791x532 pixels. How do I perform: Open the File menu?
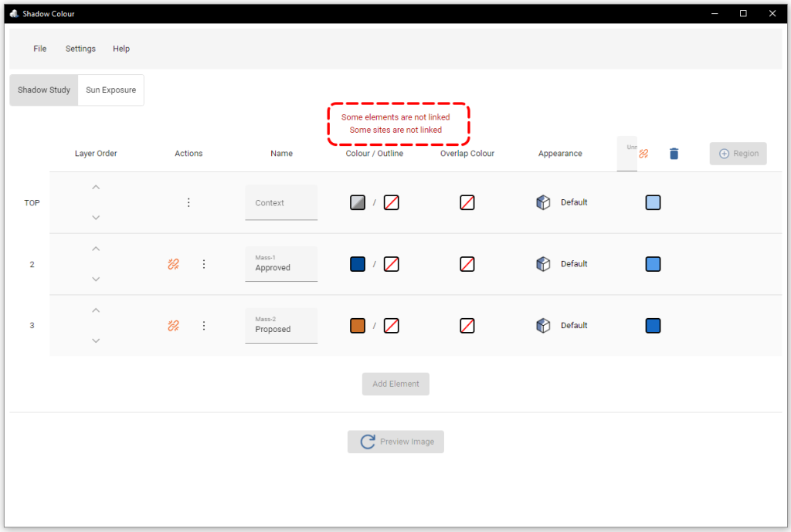tap(39, 48)
